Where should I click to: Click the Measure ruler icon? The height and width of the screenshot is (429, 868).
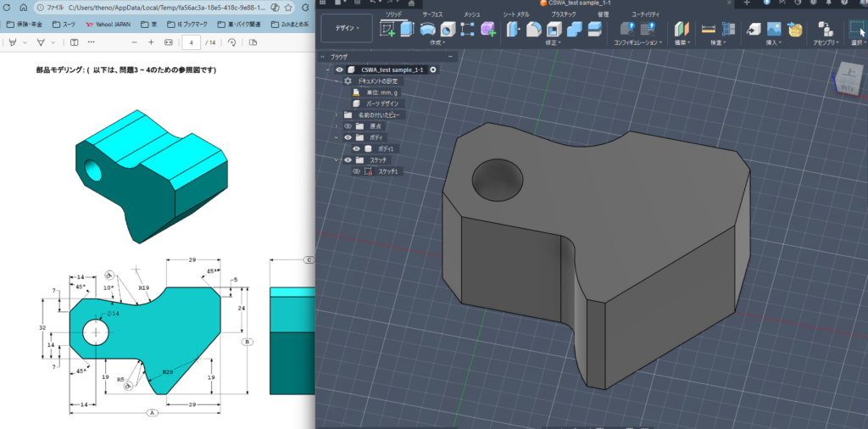[709, 29]
